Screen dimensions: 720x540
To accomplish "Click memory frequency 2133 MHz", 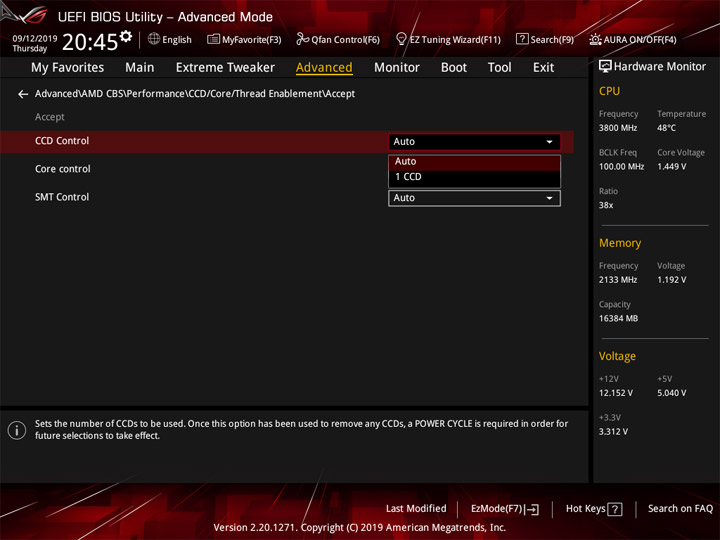I will click(x=618, y=280).
